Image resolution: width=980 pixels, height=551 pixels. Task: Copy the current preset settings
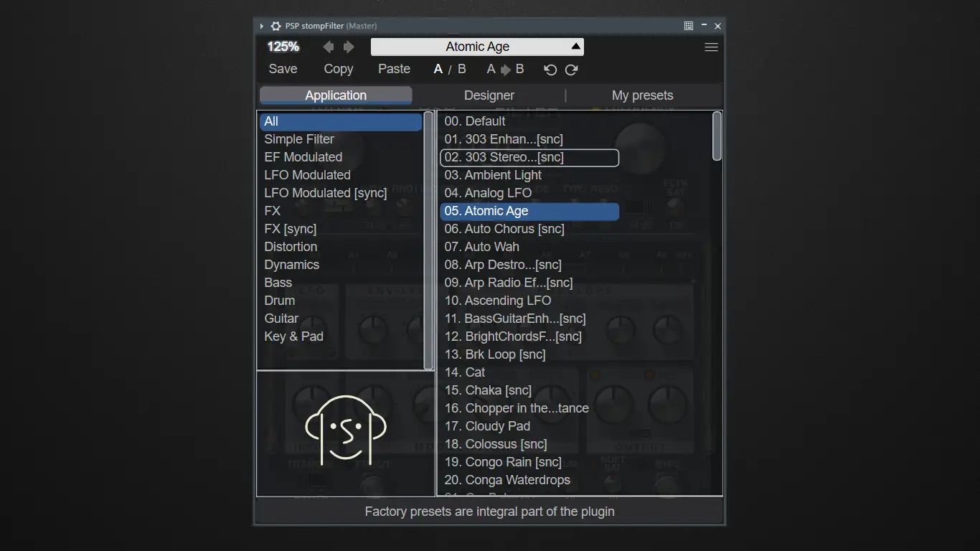pos(339,70)
